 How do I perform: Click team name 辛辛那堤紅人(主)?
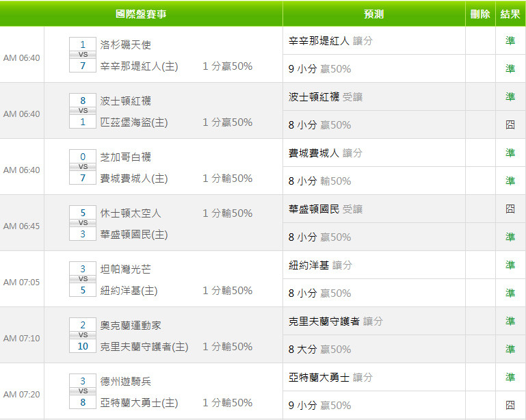tap(139, 66)
